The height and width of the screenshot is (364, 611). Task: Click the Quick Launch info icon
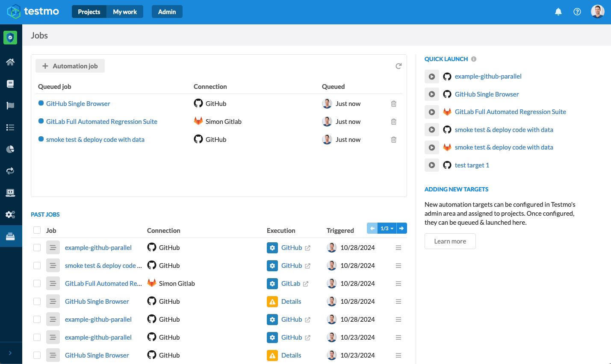pyautogui.click(x=474, y=59)
